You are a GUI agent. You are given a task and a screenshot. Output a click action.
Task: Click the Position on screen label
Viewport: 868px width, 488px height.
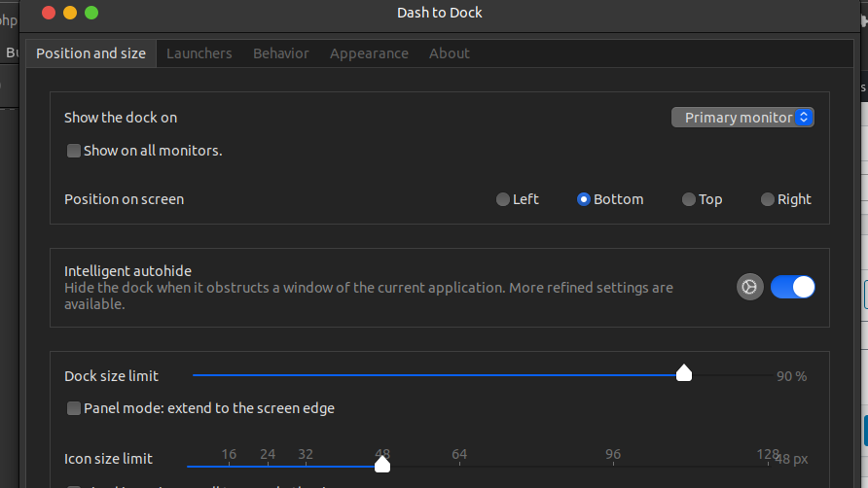click(124, 199)
